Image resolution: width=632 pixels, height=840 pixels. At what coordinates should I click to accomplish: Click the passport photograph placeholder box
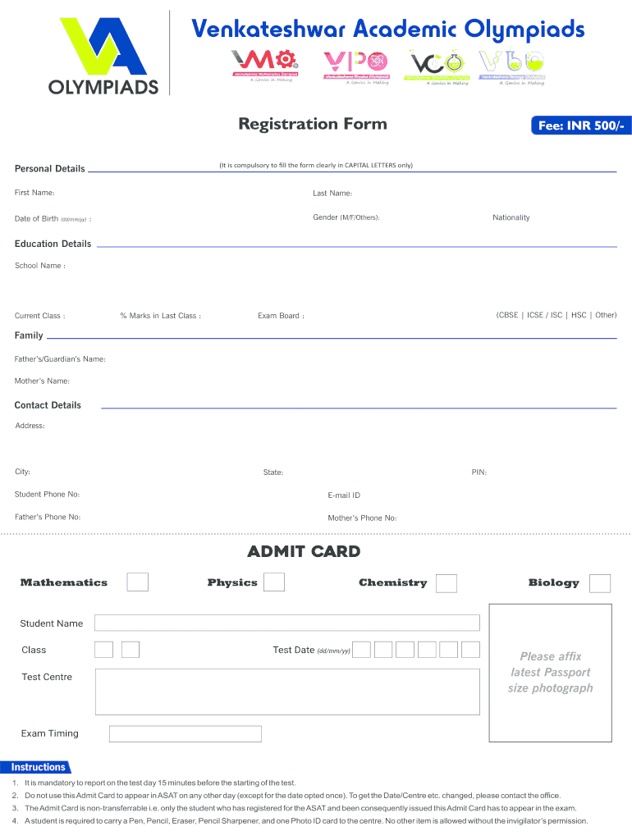[550, 673]
